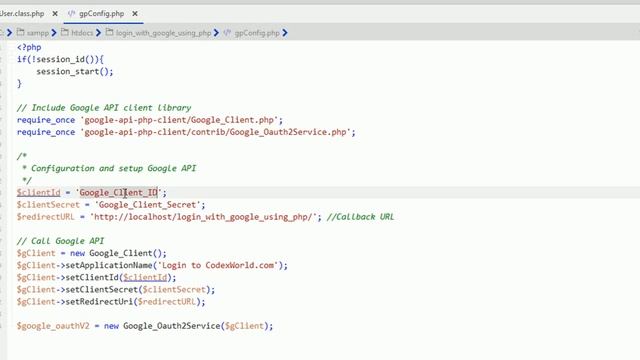This screenshot has width=640, height=360.
Task: Switch to the gpConfig.php tab
Action: [x=101, y=13]
